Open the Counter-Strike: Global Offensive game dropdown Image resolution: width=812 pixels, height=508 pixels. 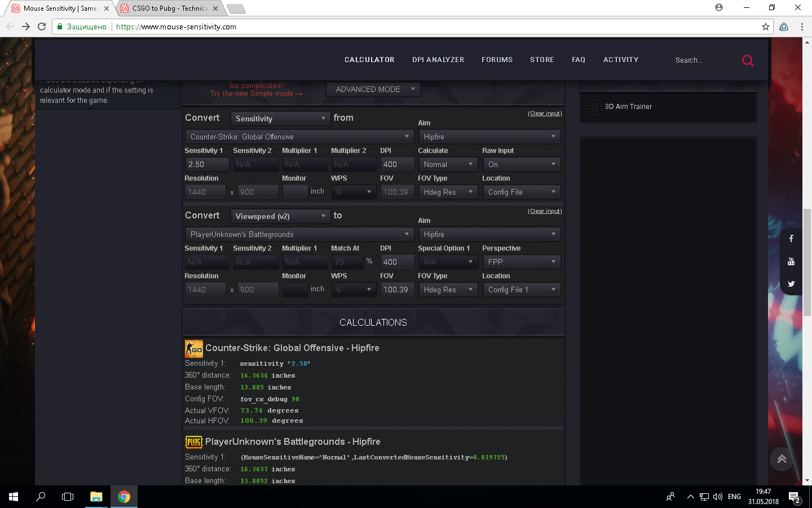[299, 137]
